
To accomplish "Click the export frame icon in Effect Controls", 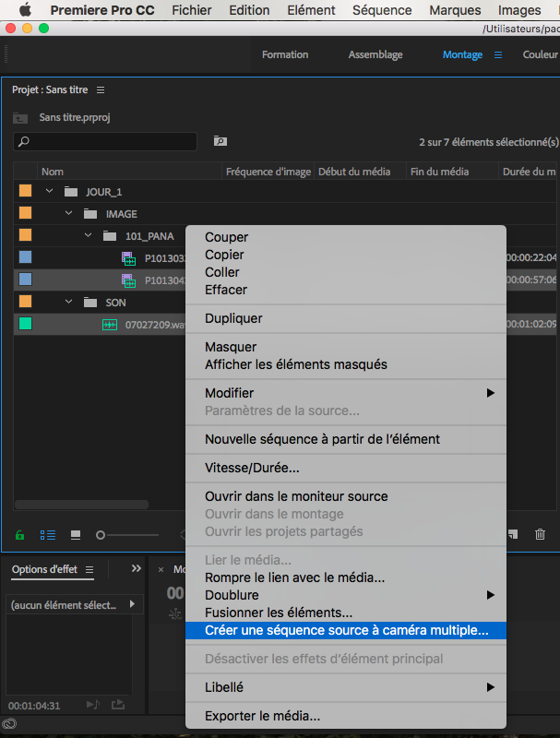I will pos(118,705).
